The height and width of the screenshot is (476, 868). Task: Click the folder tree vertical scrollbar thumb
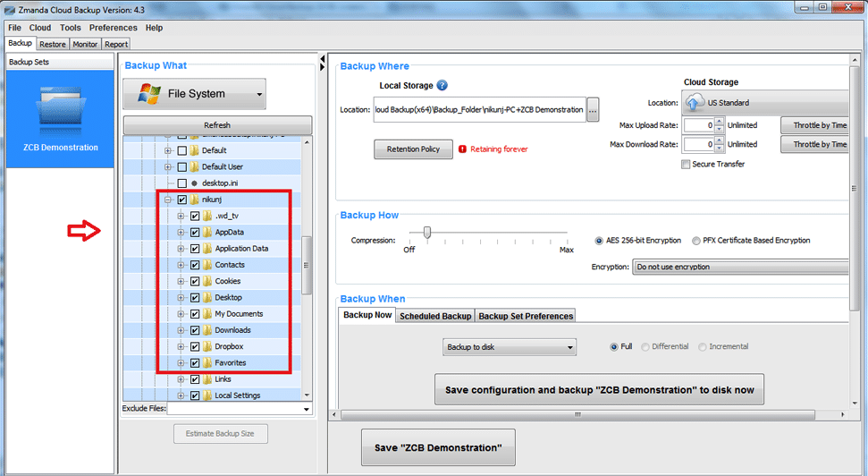click(306, 265)
